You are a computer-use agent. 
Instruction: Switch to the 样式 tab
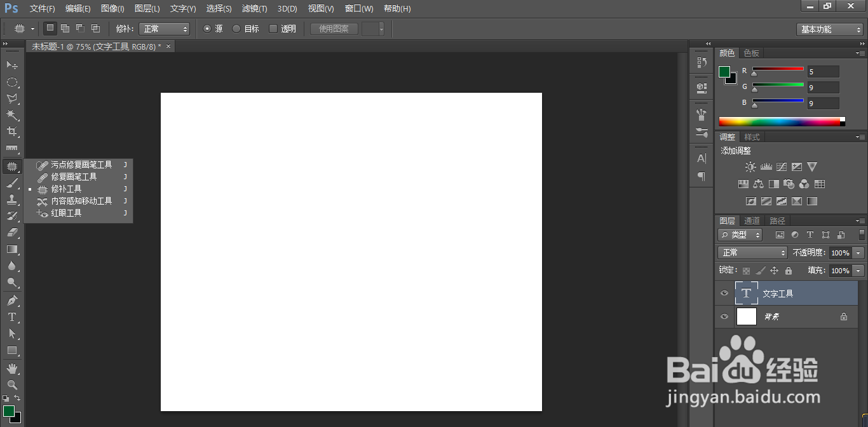pyautogui.click(x=752, y=137)
